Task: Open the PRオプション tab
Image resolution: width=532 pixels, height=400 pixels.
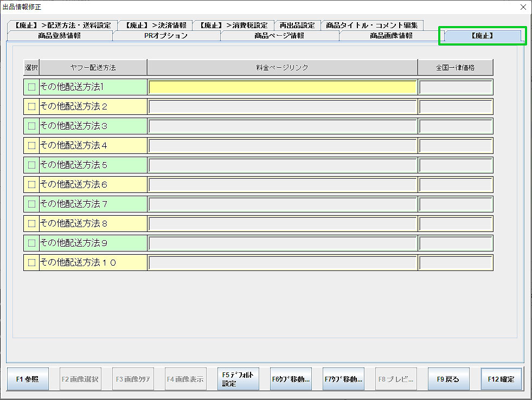Action: point(166,36)
